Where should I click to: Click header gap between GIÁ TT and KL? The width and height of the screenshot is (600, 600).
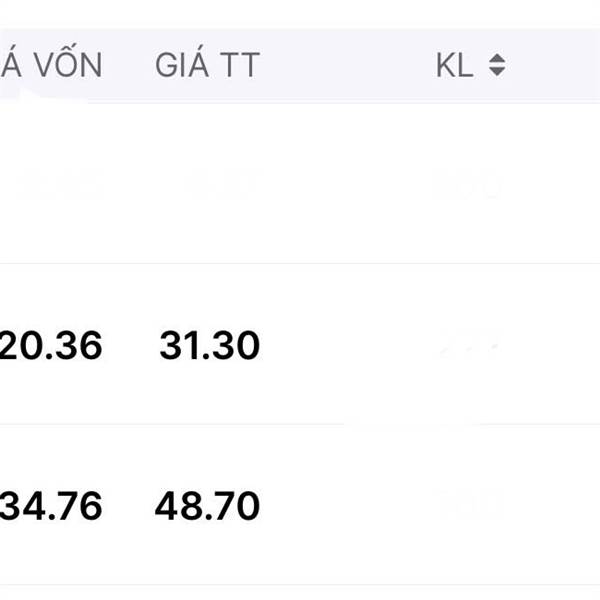pos(345,66)
